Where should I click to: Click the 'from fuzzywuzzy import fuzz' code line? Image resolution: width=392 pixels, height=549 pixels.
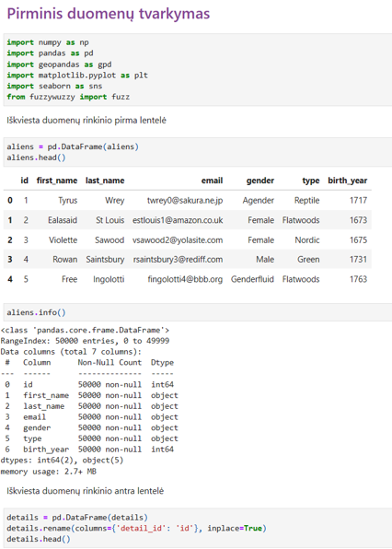68,97
